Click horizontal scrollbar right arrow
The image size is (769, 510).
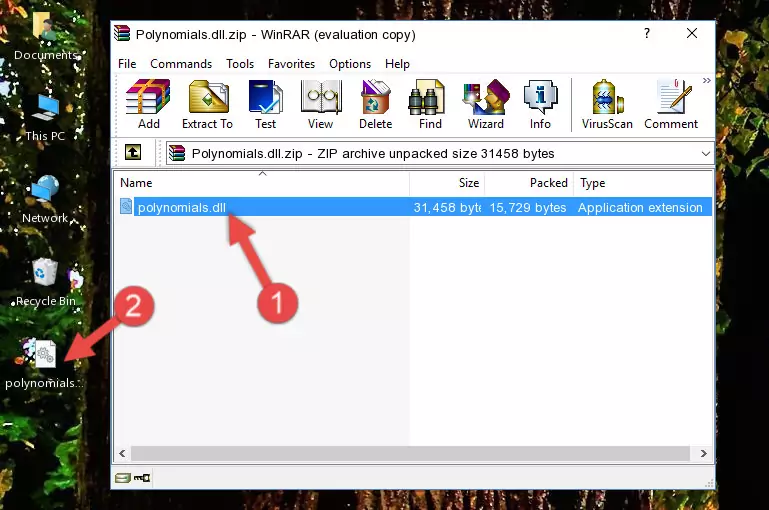(x=704, y=454)
